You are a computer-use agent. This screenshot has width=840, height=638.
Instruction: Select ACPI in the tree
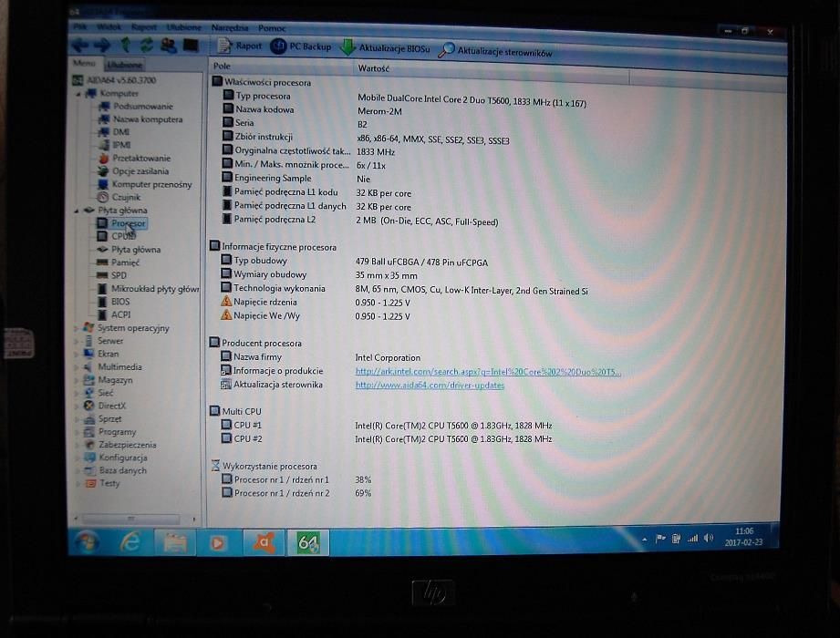114,315
